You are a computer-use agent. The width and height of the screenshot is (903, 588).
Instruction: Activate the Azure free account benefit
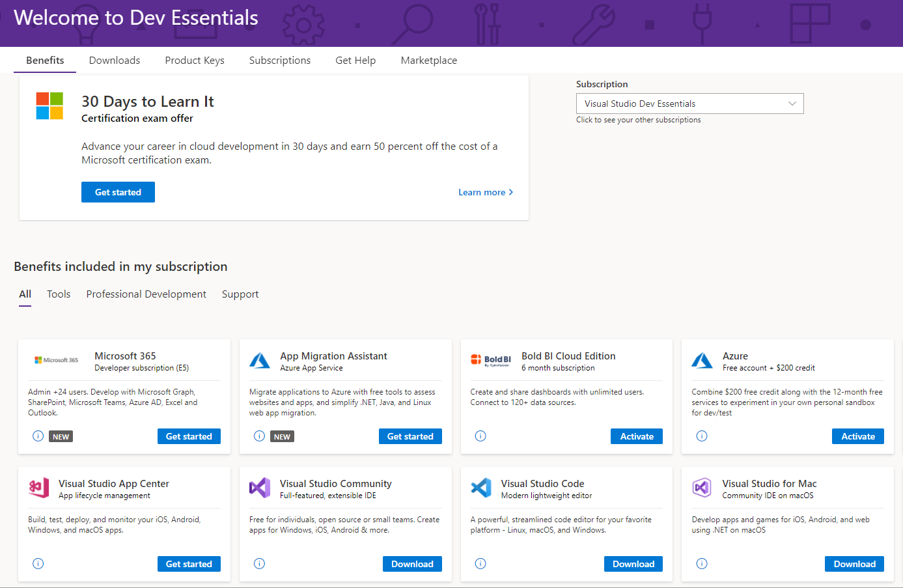tap(858, 436)
